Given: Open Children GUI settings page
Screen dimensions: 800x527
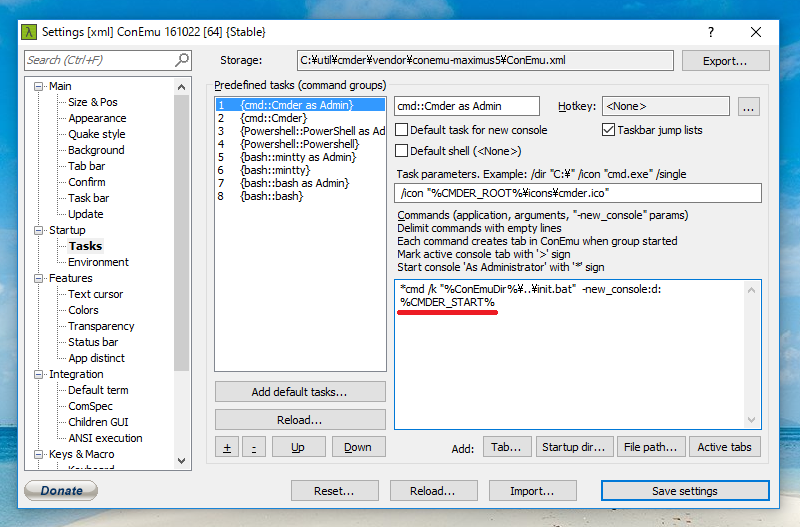Looking at the screenshot, I should click(x=98, y=422).
